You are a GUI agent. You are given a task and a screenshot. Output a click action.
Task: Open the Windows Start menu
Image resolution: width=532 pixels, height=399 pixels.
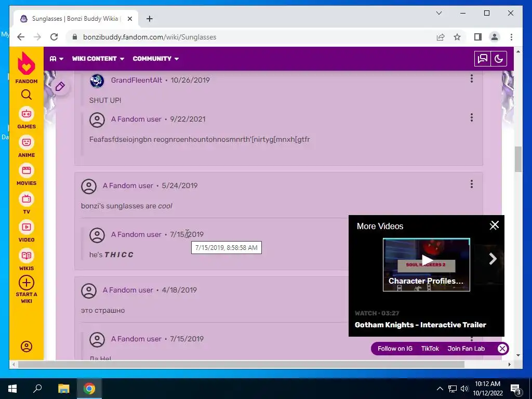pyautogui.click(x=12, y=389)
